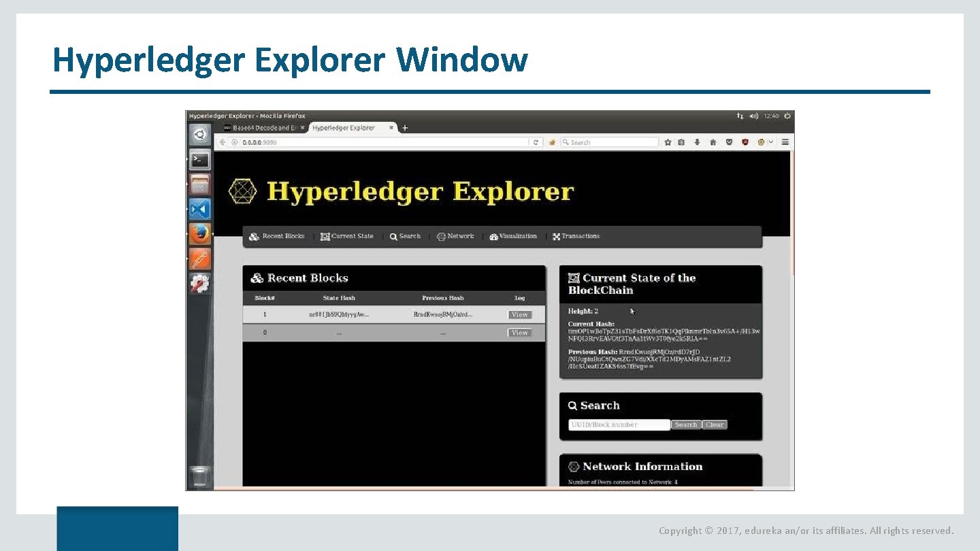Image resolution: width=980 pixels, height=551 pixels.
Task: Open Search in the navigation bar
Action: pyautogui.click(x=405, y=237)
